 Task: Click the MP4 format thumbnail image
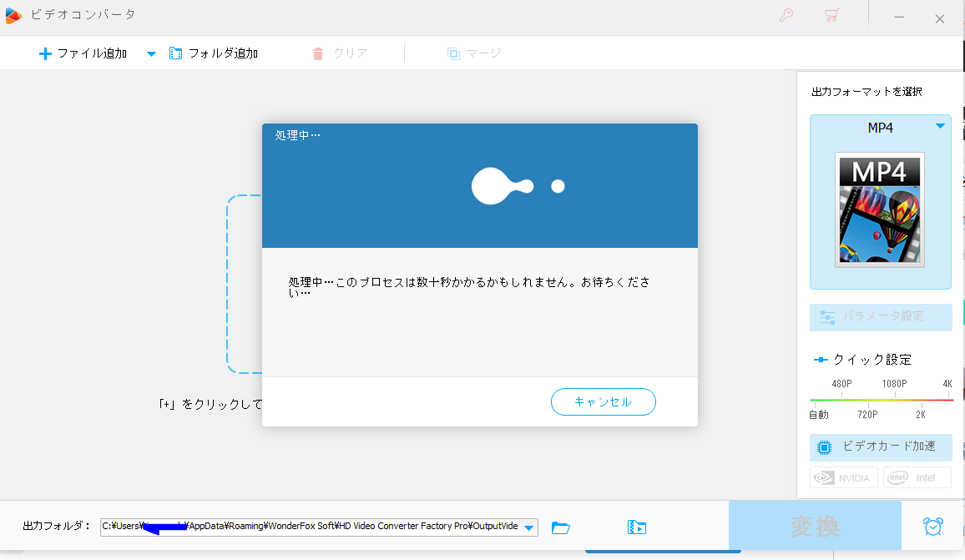click(880, 209)
